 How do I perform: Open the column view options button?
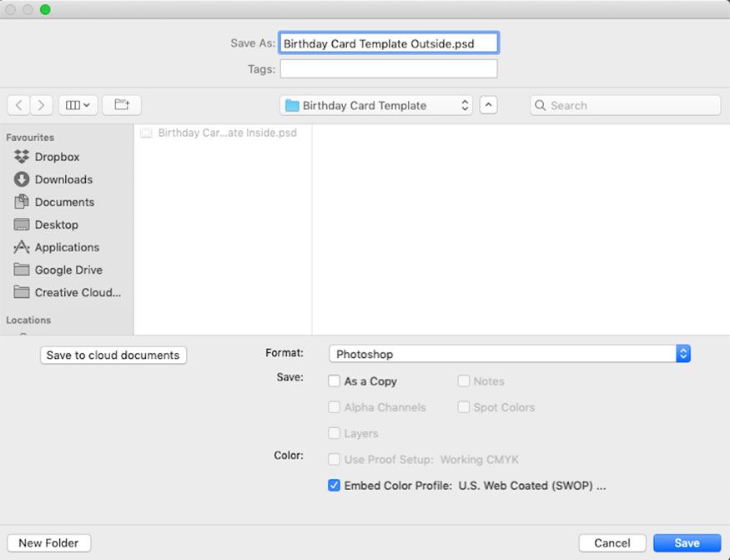(x=78, y=105)
